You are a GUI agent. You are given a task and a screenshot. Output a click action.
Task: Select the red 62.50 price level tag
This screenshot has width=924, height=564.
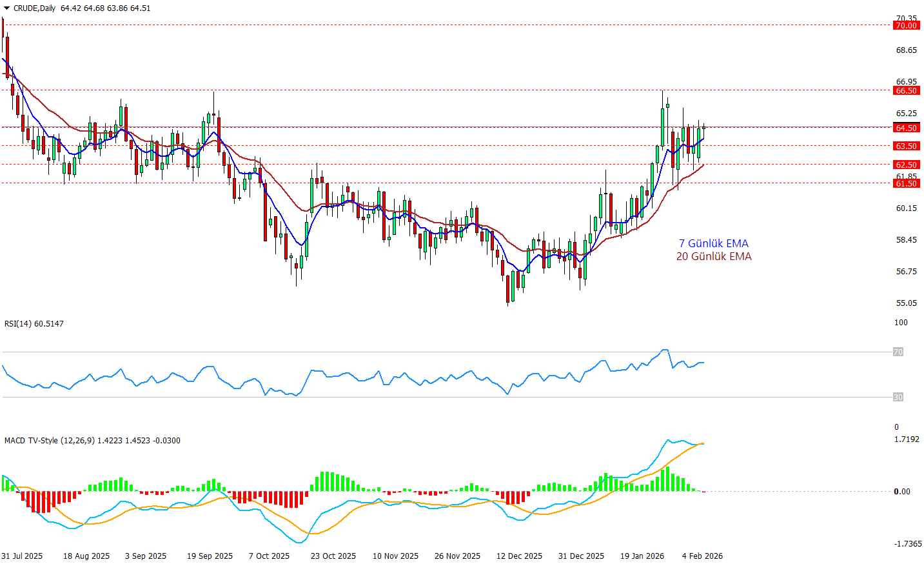[x=906, y=165]
